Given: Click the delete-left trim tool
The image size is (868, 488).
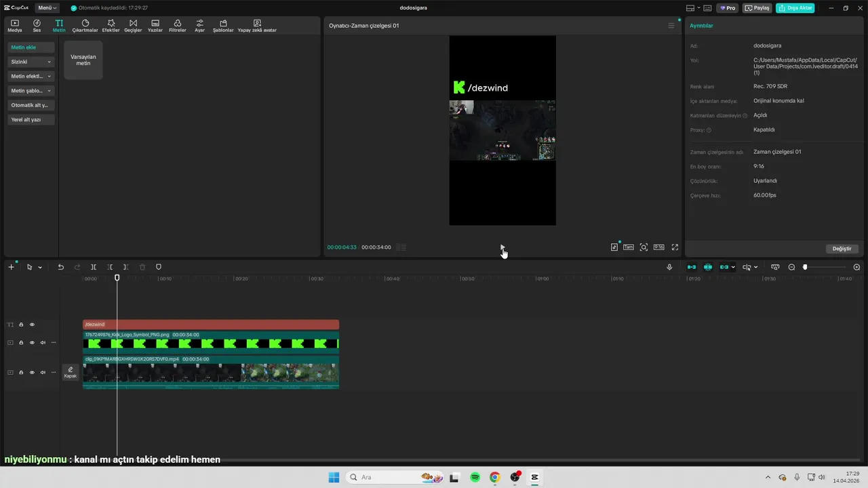Looking at the screenshot, I should pos(110,267).
